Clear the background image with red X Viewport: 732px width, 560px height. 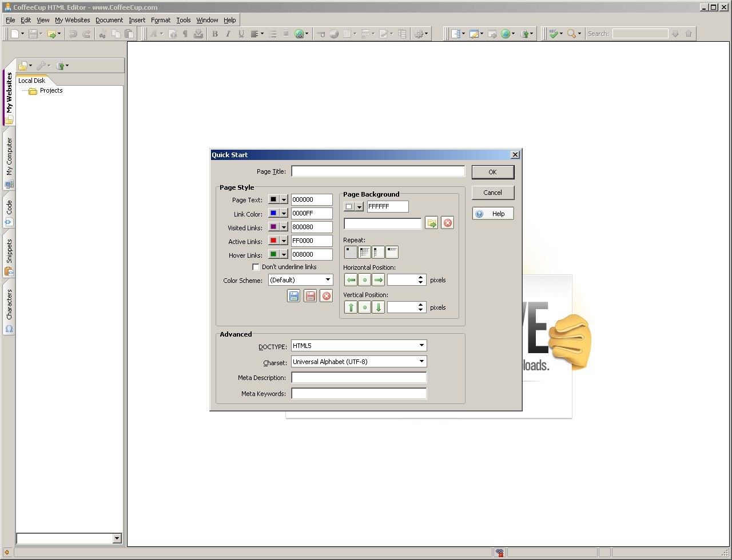coord(448,223)
